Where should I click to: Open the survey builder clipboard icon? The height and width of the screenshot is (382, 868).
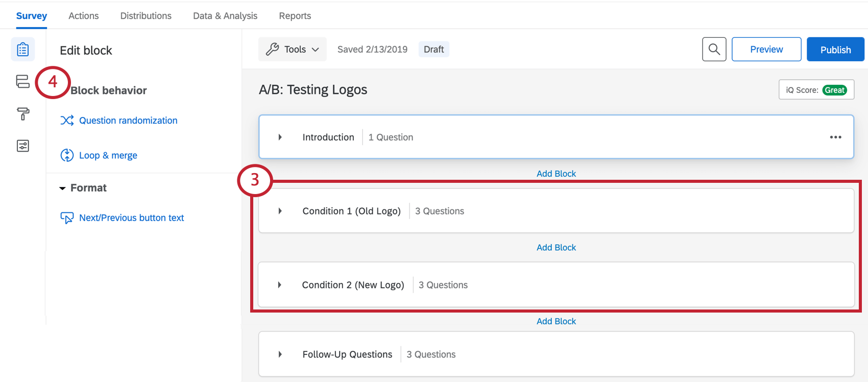click(x=23, y=50)
